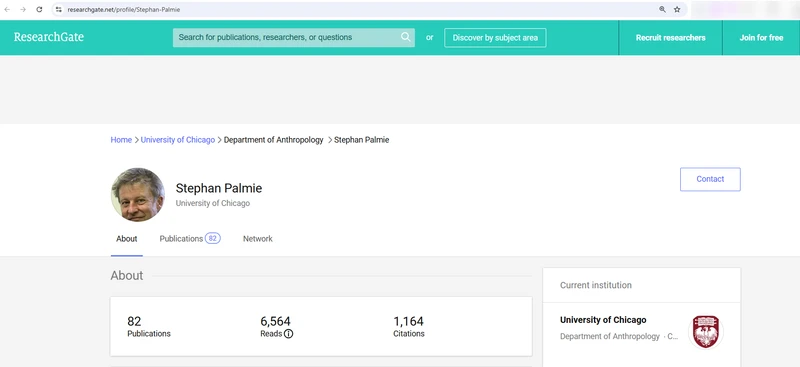
Task: Switch to the Publications tab
Action: [x=190, y=239]
